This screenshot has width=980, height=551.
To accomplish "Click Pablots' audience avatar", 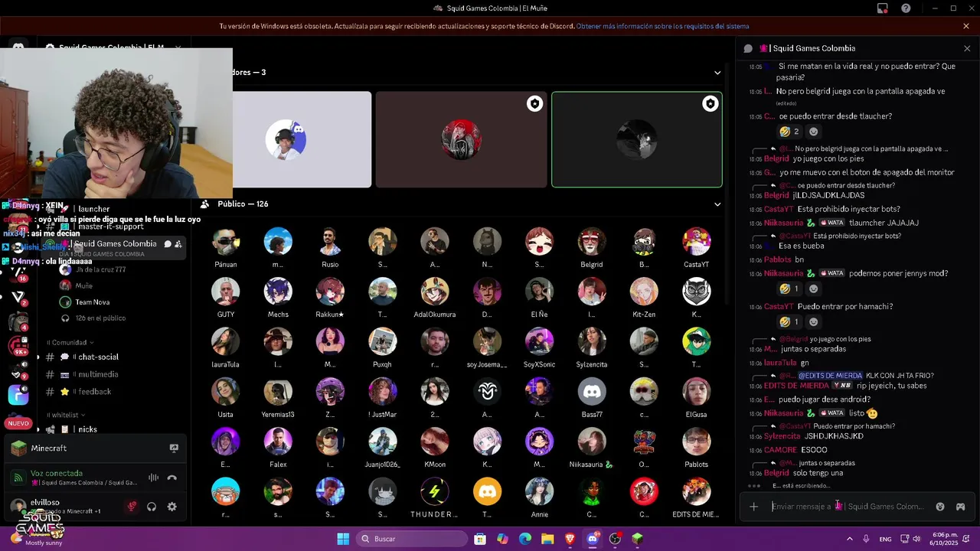I will coord(696,442).
